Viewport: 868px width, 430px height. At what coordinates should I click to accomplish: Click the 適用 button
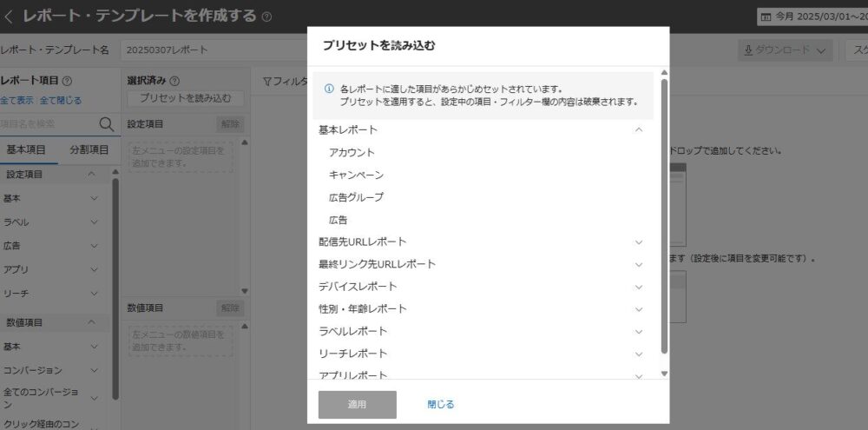tap(357, 405)
